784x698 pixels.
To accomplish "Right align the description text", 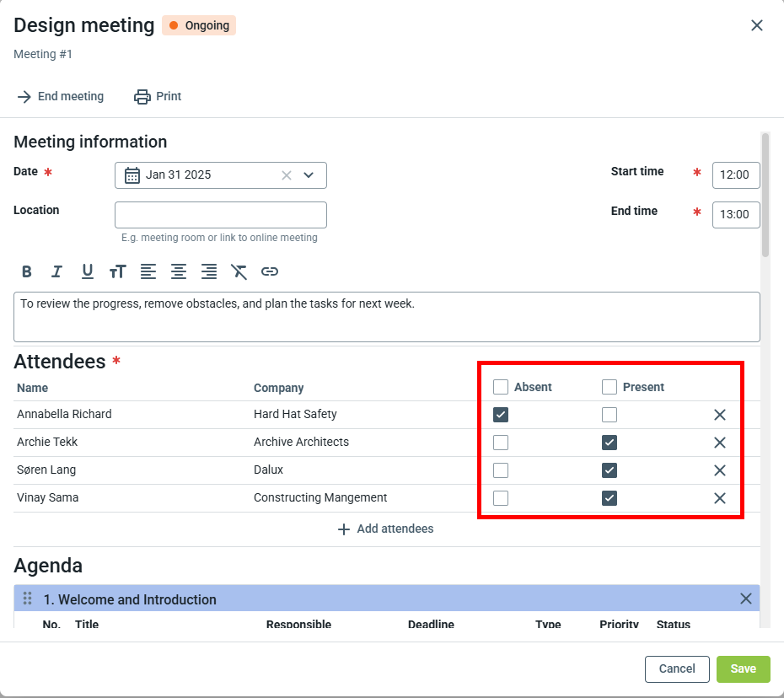I will click(x=209, y=271).
